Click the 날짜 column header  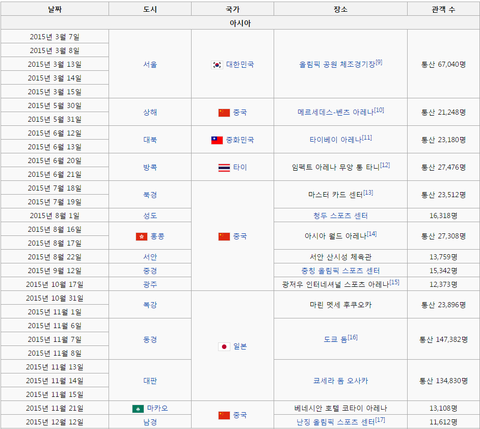55,9
